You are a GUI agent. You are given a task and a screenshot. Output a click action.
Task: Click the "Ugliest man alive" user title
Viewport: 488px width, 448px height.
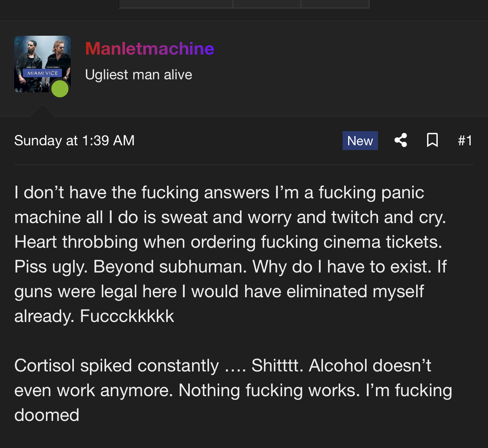pos(138,75)
